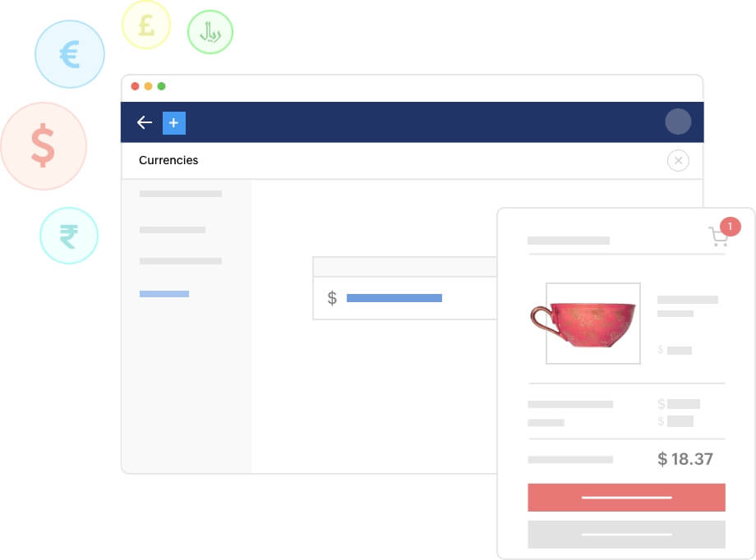756x560 pixels.
Task: Click the $ 18.37 total price
Action: (x=685, y=459)
